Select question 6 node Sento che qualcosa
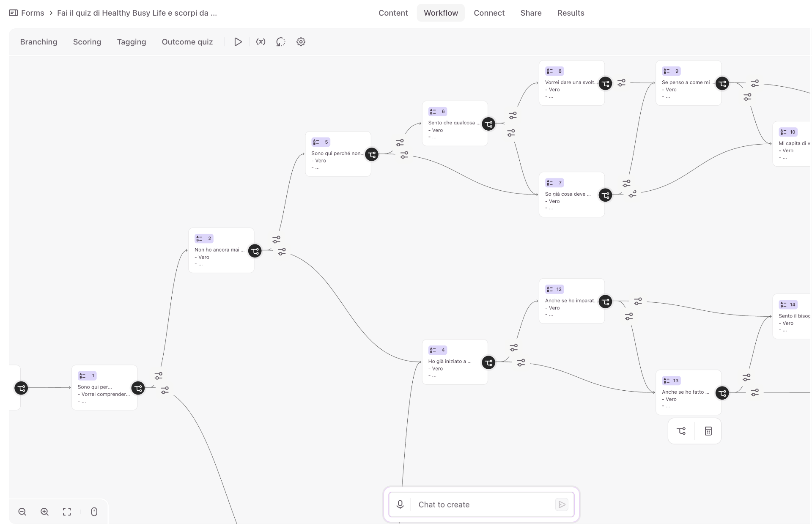812x529 pixels. pos(455,123)
